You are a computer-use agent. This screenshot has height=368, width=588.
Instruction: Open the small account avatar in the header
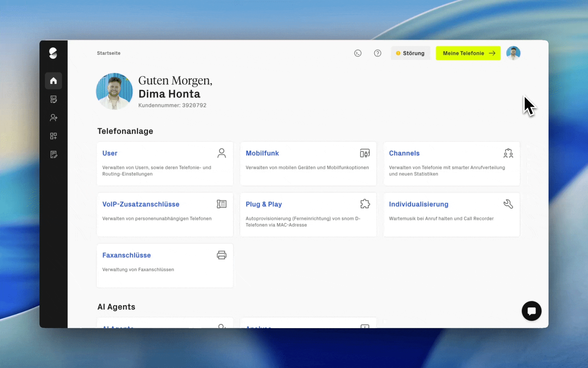point(513,53)
